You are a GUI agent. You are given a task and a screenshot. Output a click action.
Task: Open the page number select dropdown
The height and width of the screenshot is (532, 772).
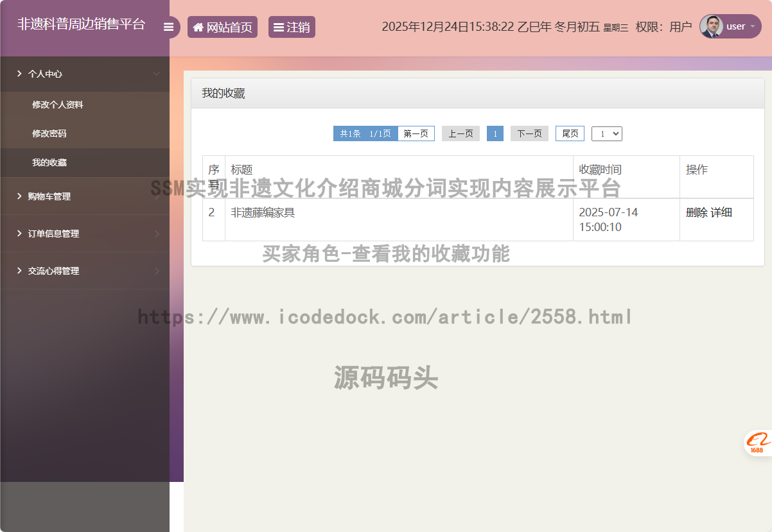606,133
